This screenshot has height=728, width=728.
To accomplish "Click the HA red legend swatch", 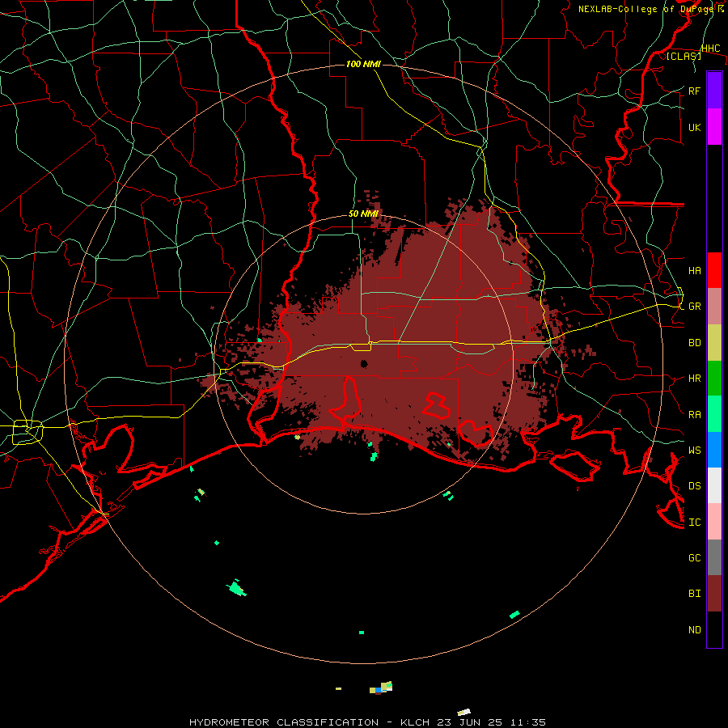I will (714, 270).
